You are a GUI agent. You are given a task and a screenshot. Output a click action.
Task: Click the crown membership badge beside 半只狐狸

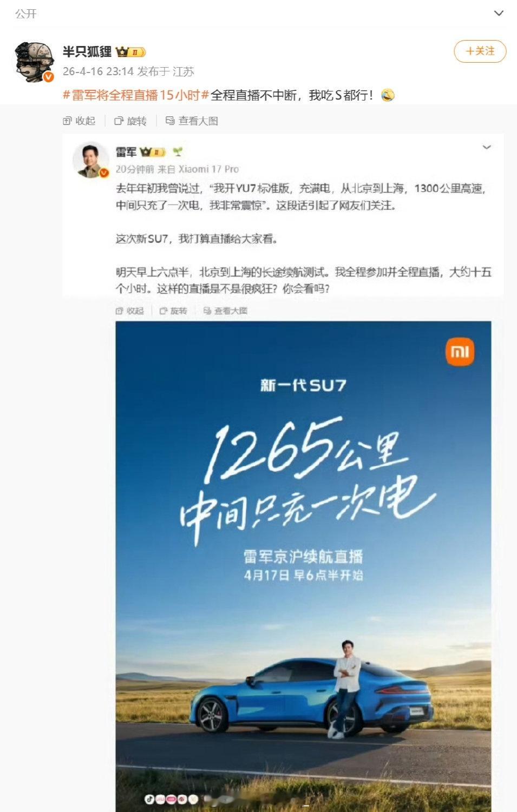(130, 52)
